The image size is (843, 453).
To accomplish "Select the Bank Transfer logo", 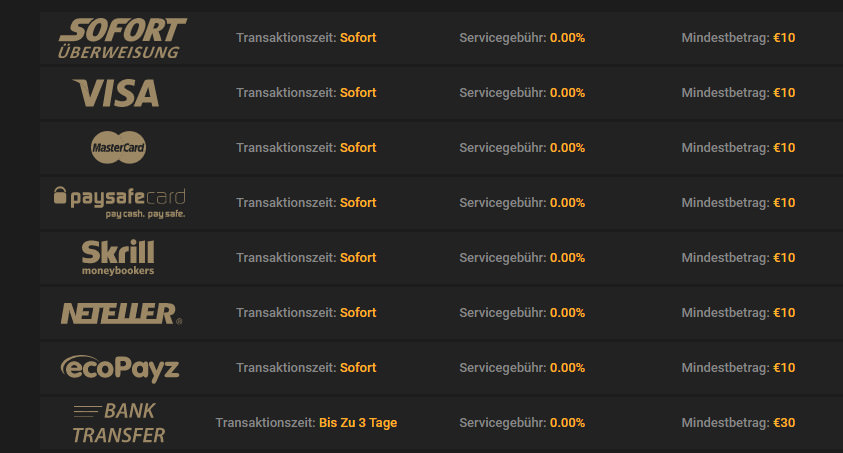I will tap(118, 423).
